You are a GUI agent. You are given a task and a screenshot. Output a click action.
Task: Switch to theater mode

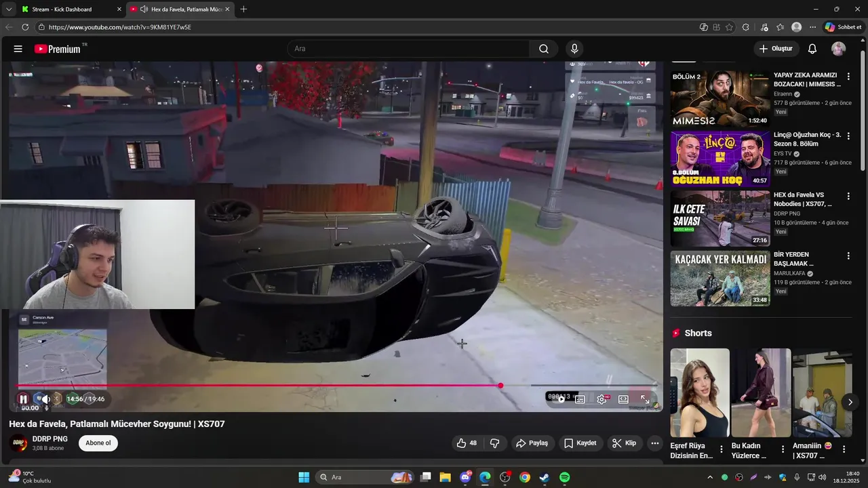tap(623, 399)
